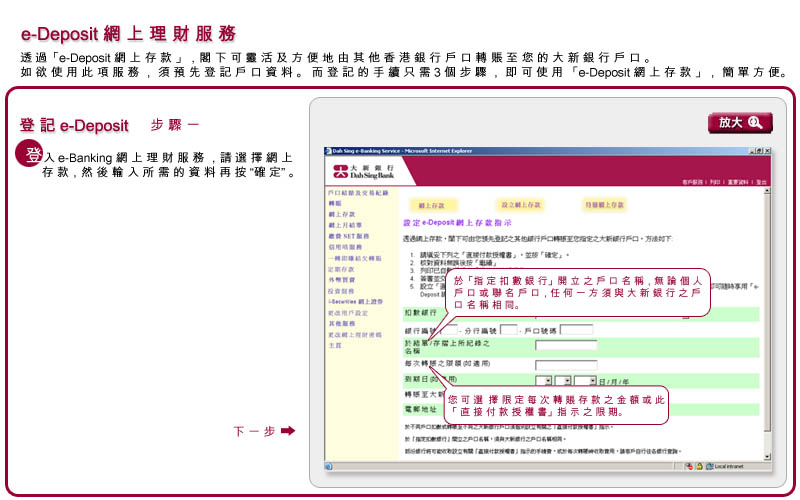Open 更改網上理財密碼 sidebar entry
This screenshot has width=800, height=500.
click(x=355, y=335)
